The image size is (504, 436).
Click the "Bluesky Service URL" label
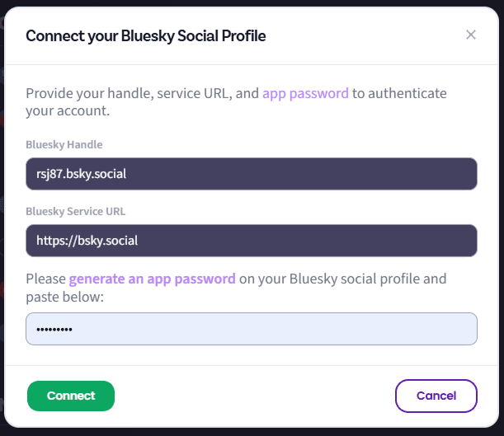(76, 211)
